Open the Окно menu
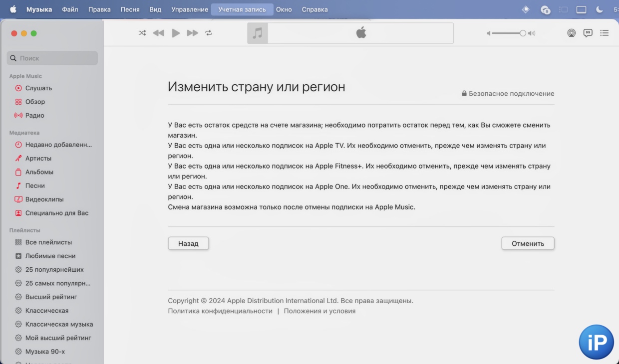Screen dimensions: 619x364 [x=284, y=9]
